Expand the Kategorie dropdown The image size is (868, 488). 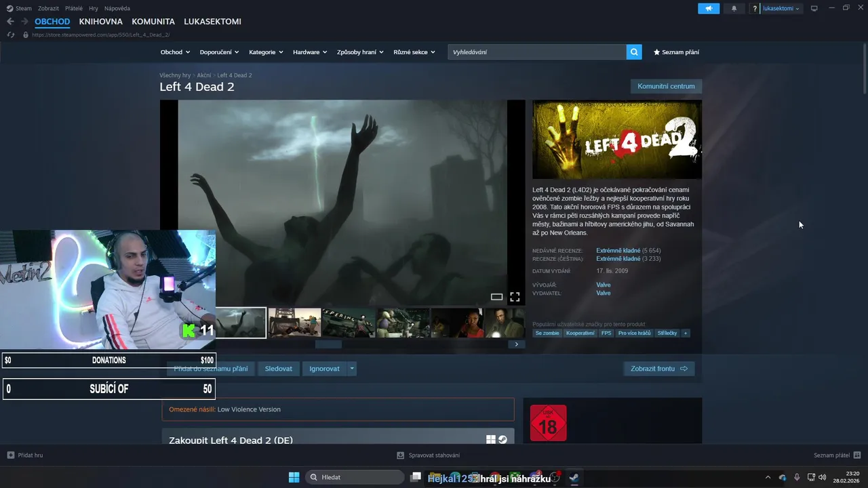[x=266, y=52]
